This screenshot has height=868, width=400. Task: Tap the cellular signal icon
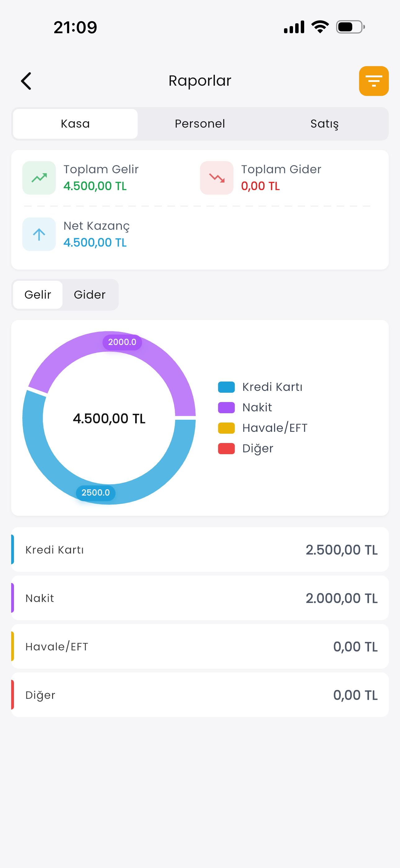(x=294, y=27)
